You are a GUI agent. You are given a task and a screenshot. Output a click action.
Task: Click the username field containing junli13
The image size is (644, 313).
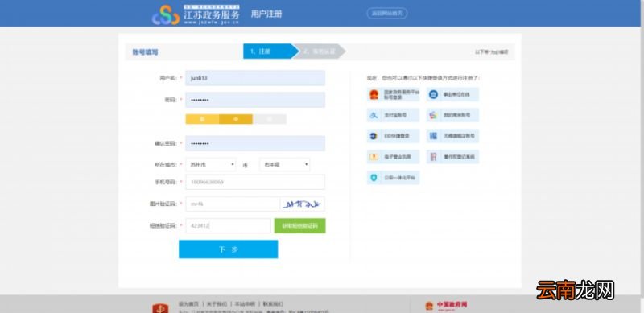[255, 77]
